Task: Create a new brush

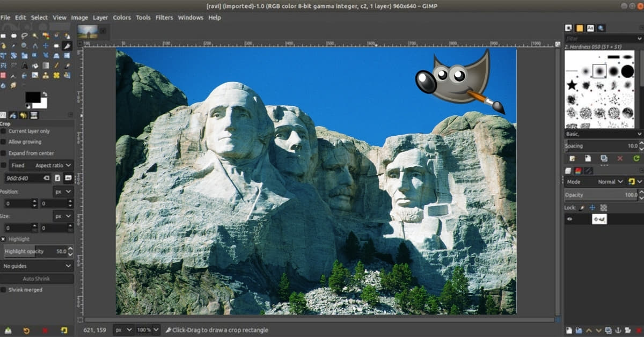Action: [x=588, y=158]
